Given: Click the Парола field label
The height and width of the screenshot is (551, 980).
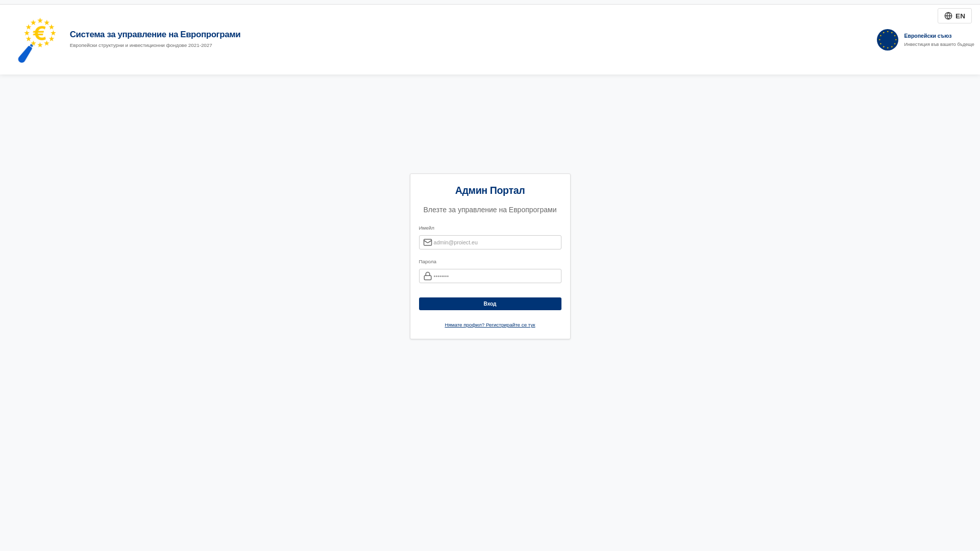Looking at the screenshot, I should coord(428,262).
